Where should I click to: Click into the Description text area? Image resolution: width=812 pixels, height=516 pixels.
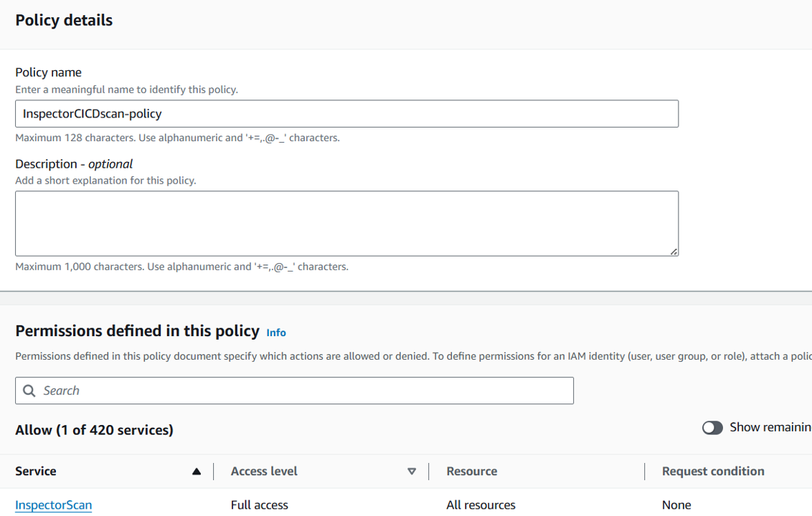pos(347,224)
